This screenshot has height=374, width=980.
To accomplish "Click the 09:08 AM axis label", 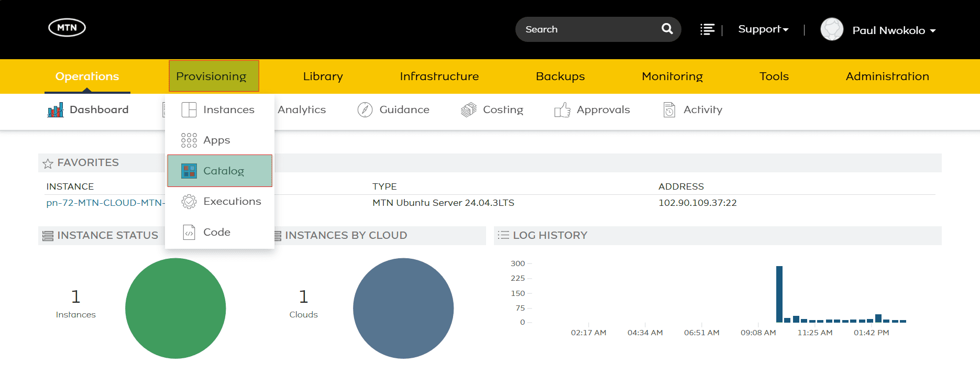I will [x=758, y=333].
